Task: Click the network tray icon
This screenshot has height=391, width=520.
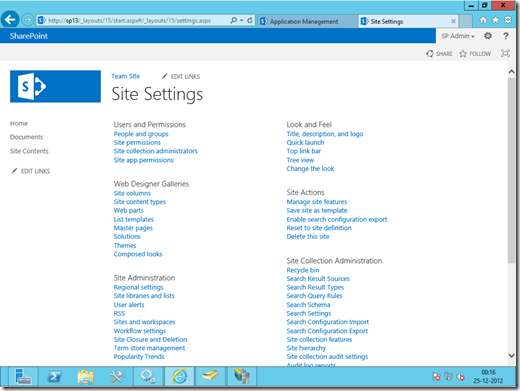Action: coord(448,377)
